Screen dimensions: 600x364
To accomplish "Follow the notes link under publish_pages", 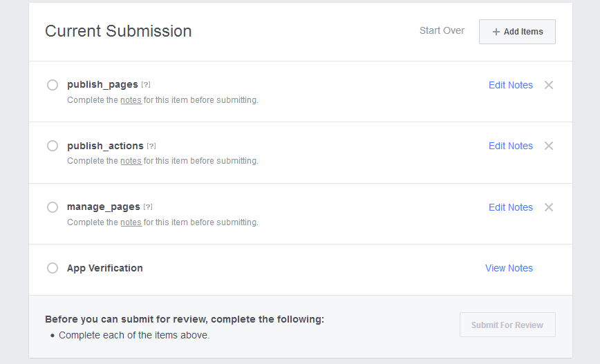I will click(131, 100).
